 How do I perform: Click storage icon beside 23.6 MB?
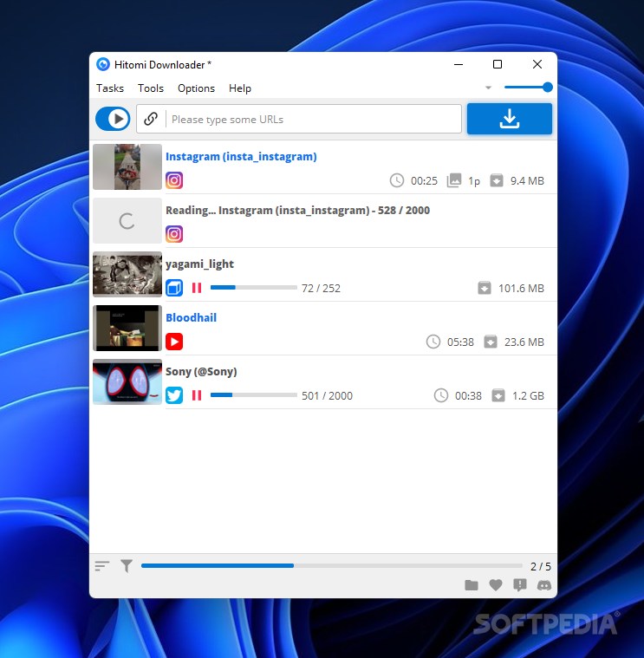click(491, 342)
